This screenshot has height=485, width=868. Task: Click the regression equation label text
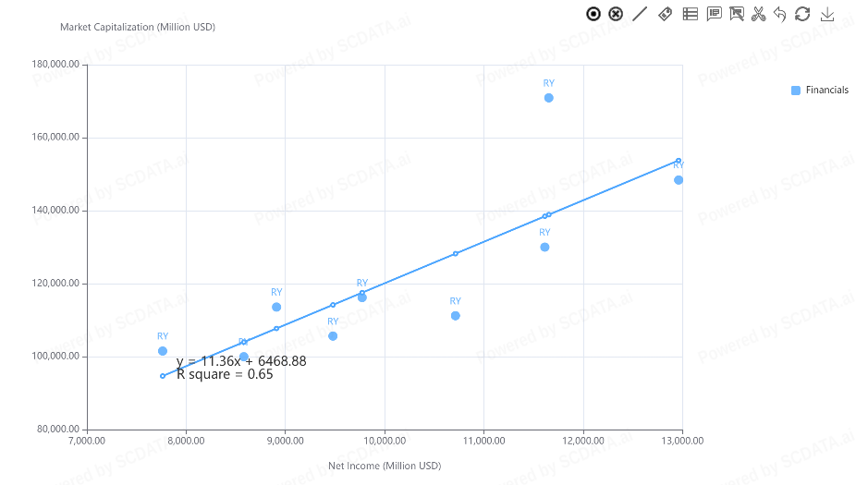241,361
